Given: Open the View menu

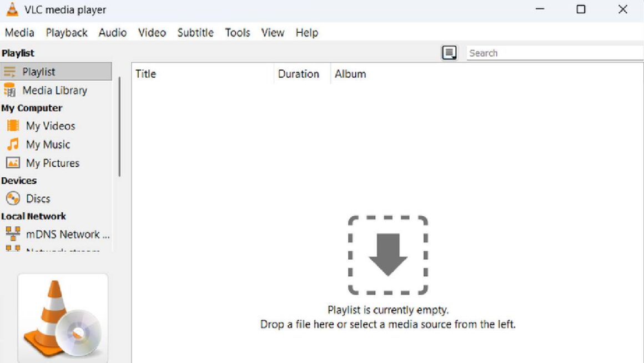Looking at the screenshot, I should [x=273, y=32].
